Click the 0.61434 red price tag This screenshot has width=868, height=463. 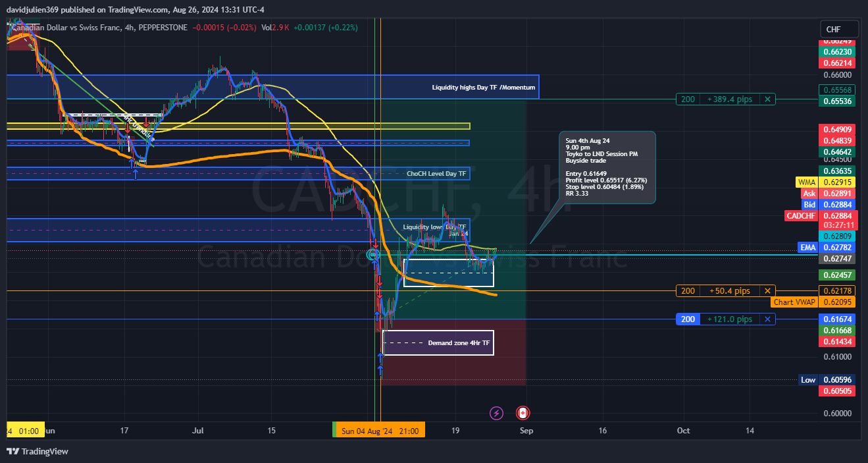(838, 342)
